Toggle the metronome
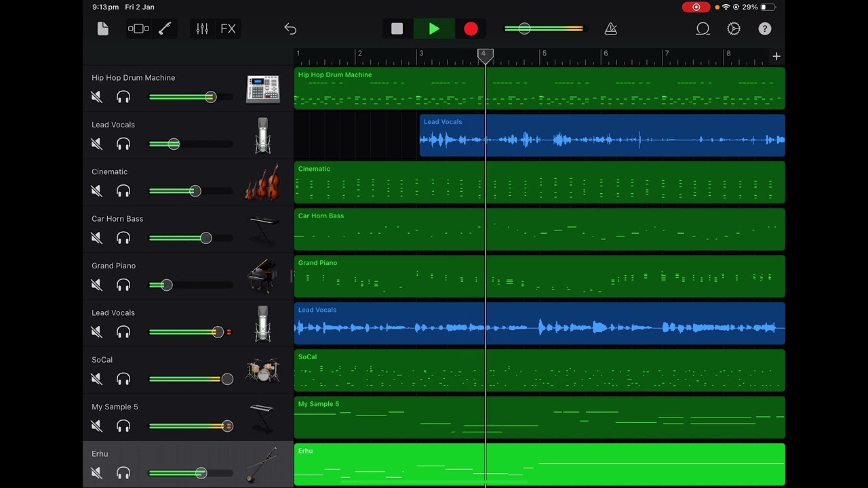 pyautogui.click(x=610, y=28)
